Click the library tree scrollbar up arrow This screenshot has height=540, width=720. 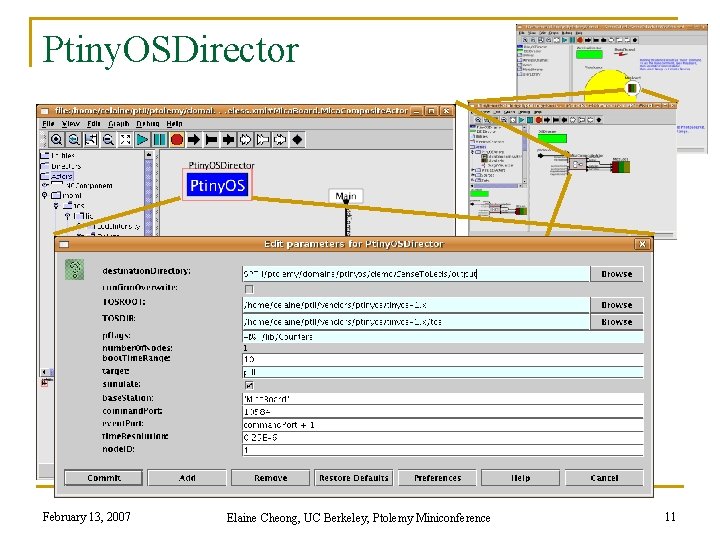(149, 155)
